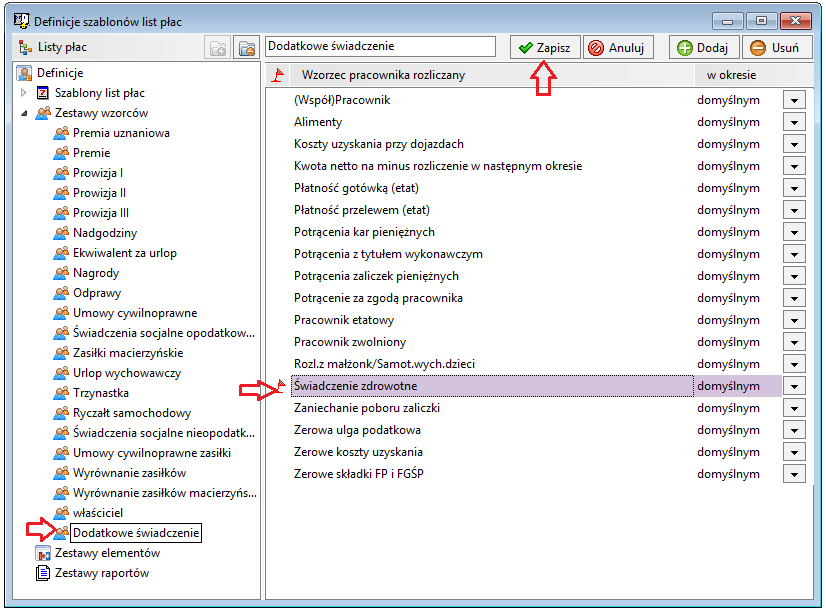
Task: Click the Zestawy raportów icon
Action: point(43,573)
